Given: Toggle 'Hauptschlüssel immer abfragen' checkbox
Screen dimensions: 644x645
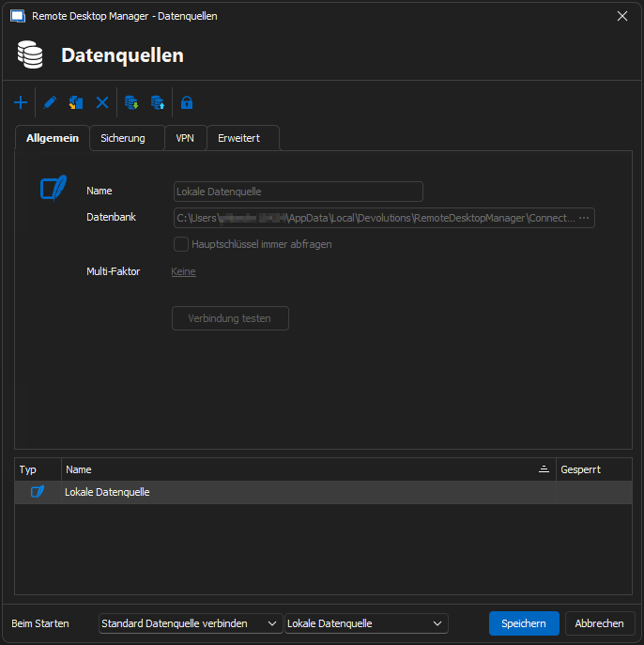Looking at the screenshot, I should pos(181,244).
